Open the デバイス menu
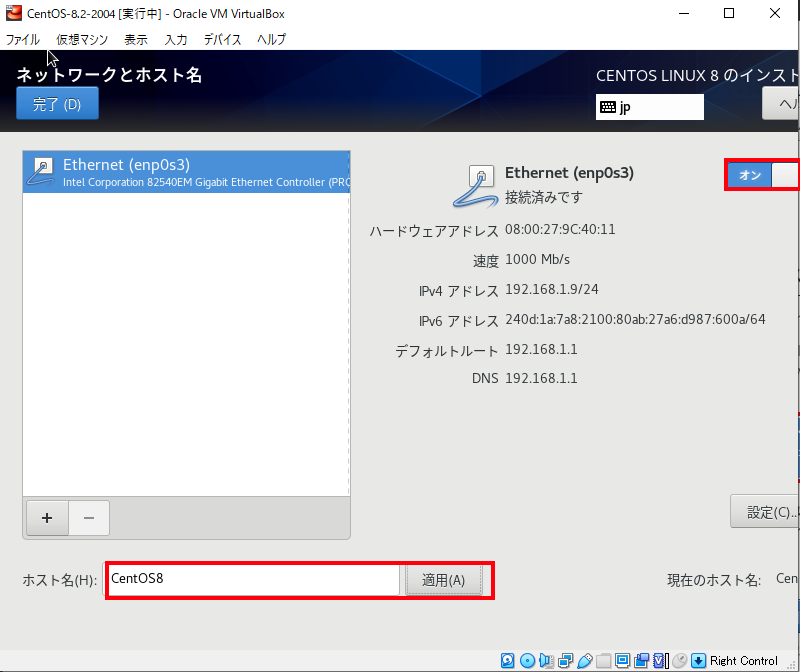Screen dimensions: 800x672 tap(222, 39)
